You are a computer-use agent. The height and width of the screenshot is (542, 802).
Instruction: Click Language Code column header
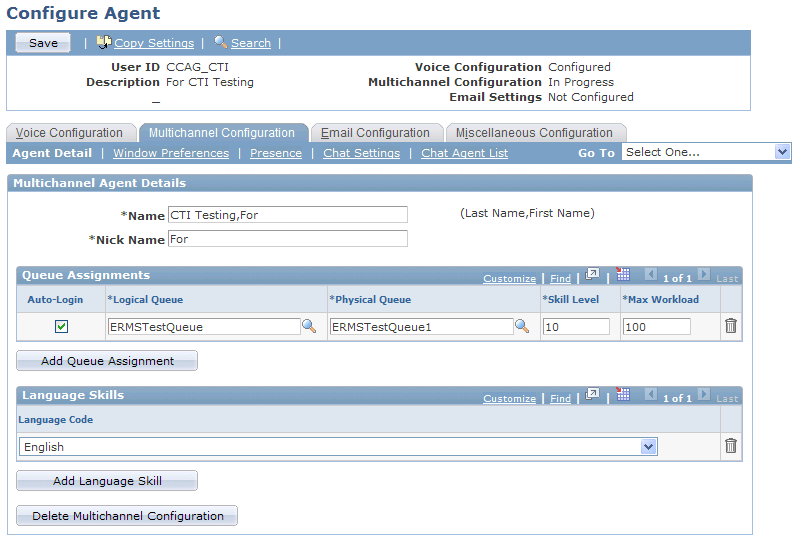(x=56, y=420)
